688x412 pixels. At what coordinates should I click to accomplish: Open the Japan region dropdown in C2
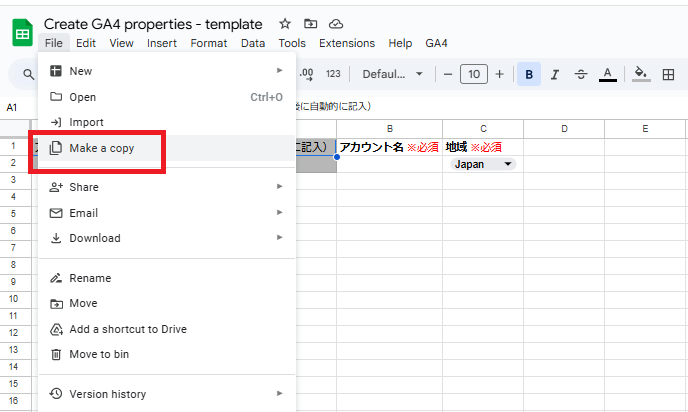point(483,165)
